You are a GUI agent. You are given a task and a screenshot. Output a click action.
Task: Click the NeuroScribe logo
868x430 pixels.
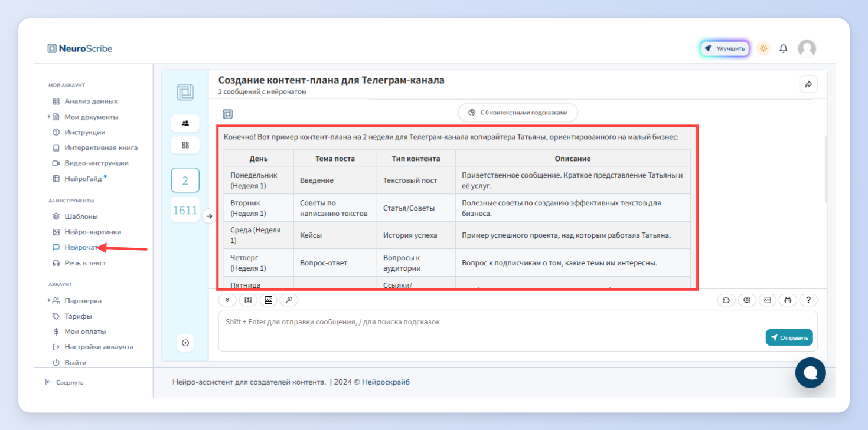tap(80, 48)
